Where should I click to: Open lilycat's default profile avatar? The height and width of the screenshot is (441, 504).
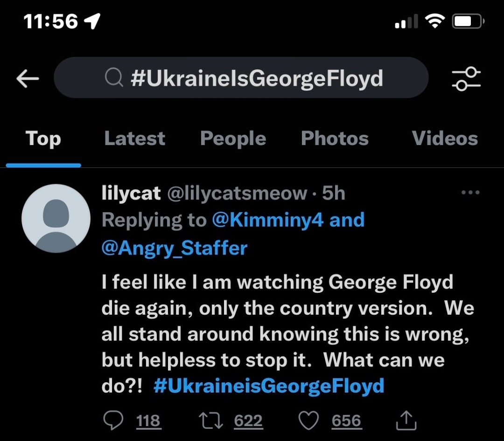pyautogui.click(x=56, y=218)
